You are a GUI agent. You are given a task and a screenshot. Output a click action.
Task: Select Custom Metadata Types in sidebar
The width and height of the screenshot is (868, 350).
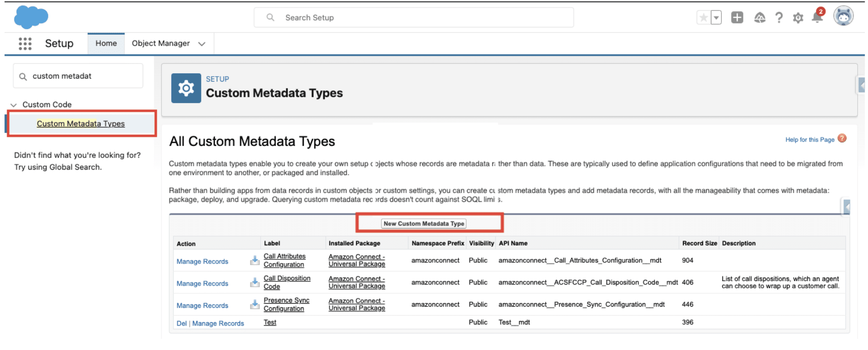coord(81,124)
